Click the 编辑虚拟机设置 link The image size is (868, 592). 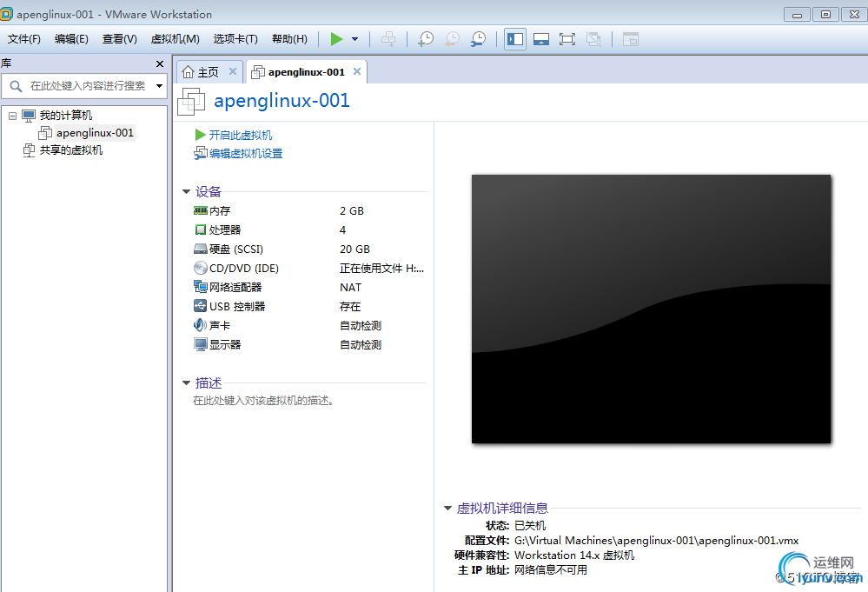point(246,153)
